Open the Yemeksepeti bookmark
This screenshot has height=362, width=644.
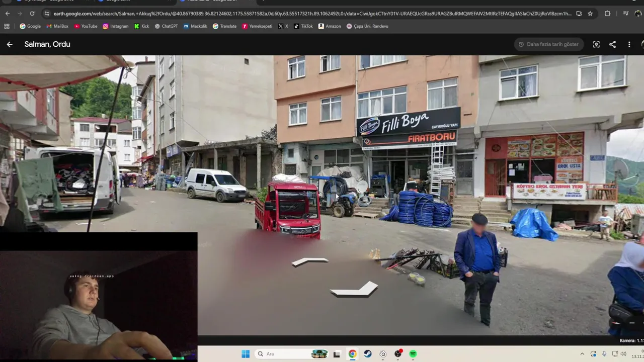point(257,26)
